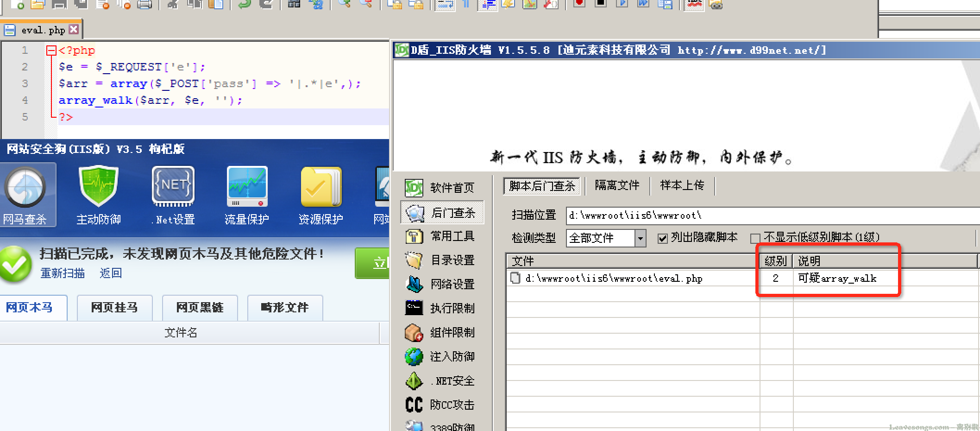The width and height of the screenshot is (980, 431).
Task: Switch to the eval.php editor tab
Action: [43, 30]
